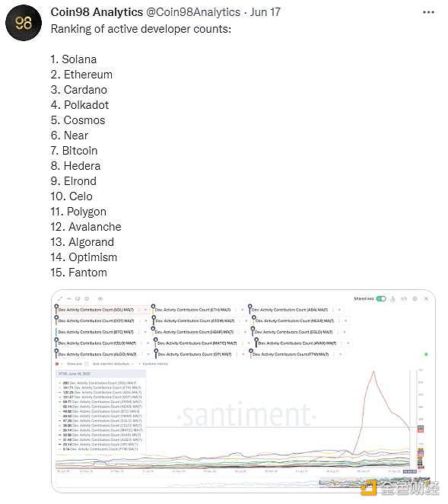Click the note annotation icon in chart toolbar
This screenshot has width=448, height=504.
pos(78,298)
